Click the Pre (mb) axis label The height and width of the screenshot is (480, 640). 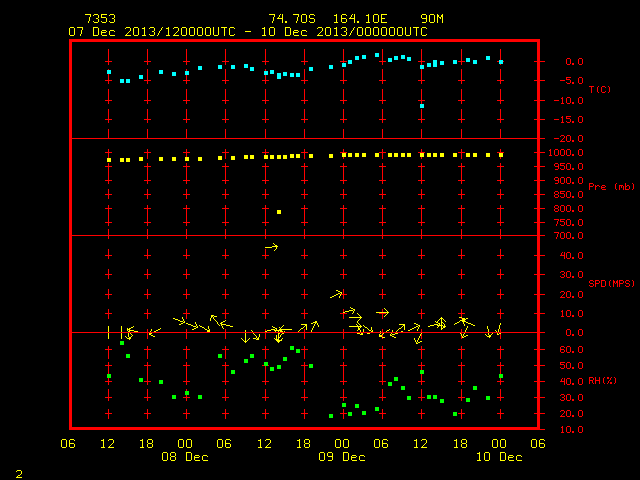click(x=611, y=187)
